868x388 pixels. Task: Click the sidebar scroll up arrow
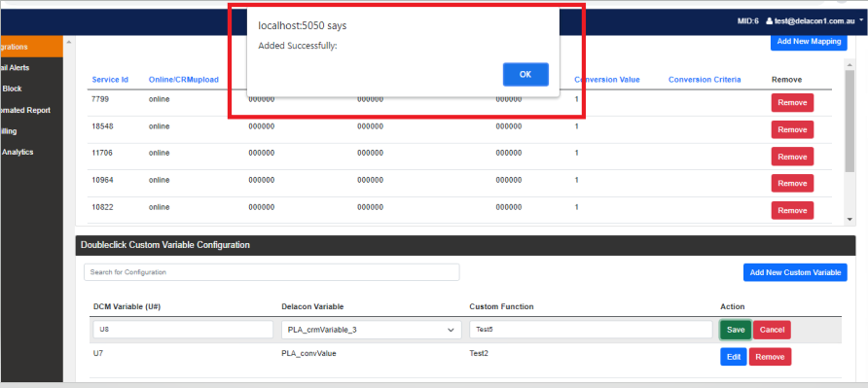click(69, 42)
